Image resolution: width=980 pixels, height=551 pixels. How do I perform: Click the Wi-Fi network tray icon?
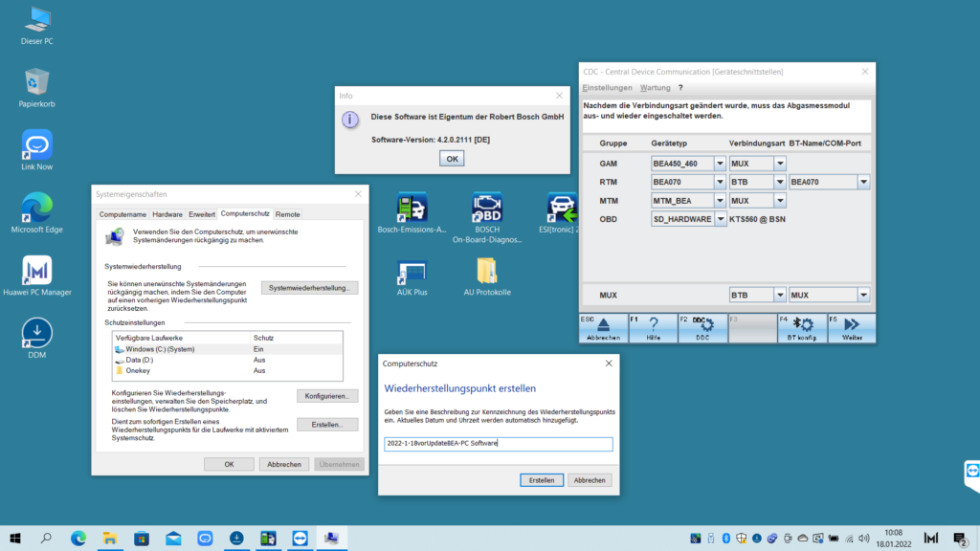click(x=849, y=538)
